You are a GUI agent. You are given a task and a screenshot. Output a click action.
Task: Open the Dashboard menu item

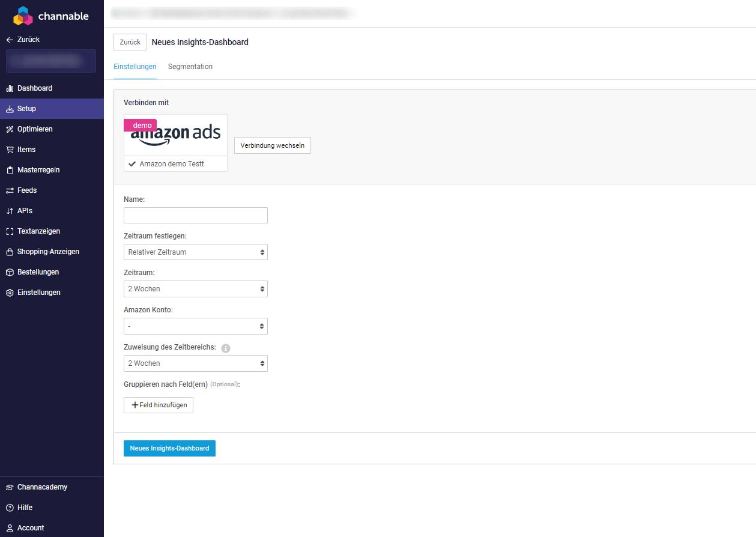pos(52,88)
